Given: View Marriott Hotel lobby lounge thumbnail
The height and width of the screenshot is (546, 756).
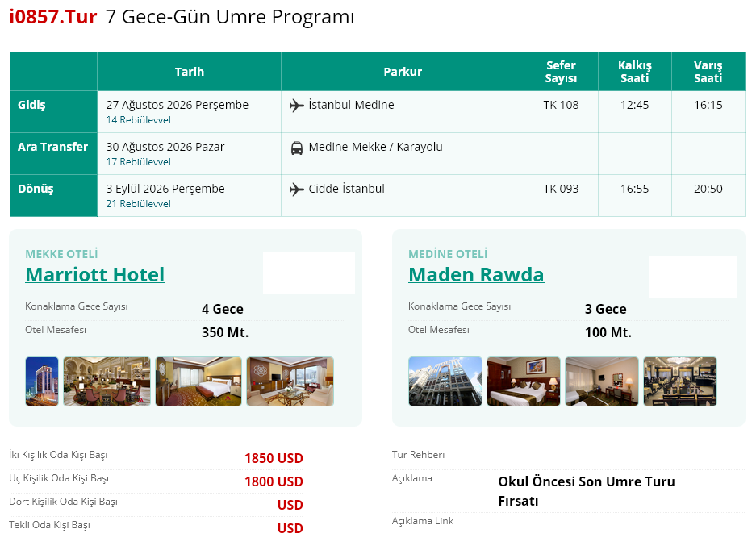Looking at the screenshot, I should 107,381.
